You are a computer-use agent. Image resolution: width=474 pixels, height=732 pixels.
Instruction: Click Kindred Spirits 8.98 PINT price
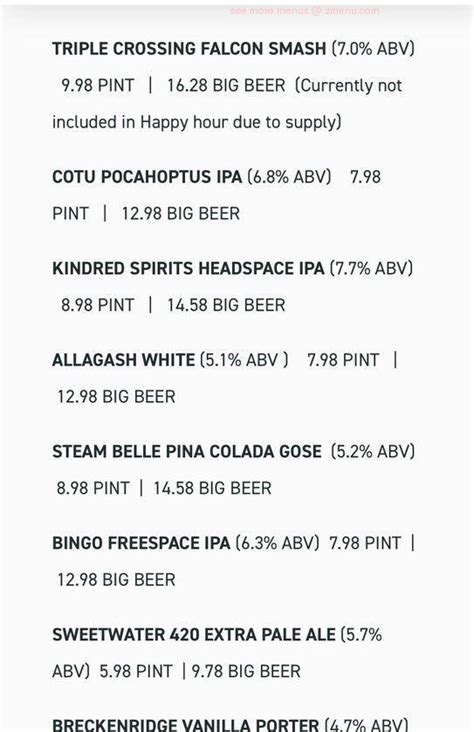click(98, 305)
